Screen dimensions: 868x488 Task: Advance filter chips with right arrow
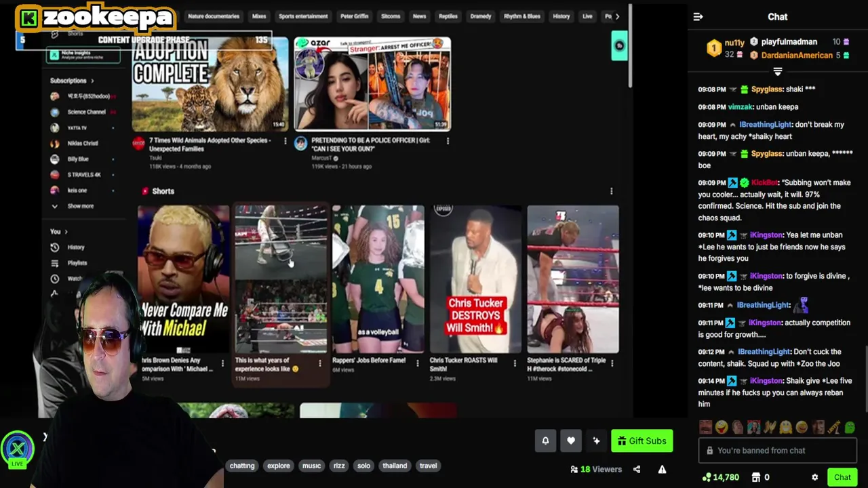(617, 16)
